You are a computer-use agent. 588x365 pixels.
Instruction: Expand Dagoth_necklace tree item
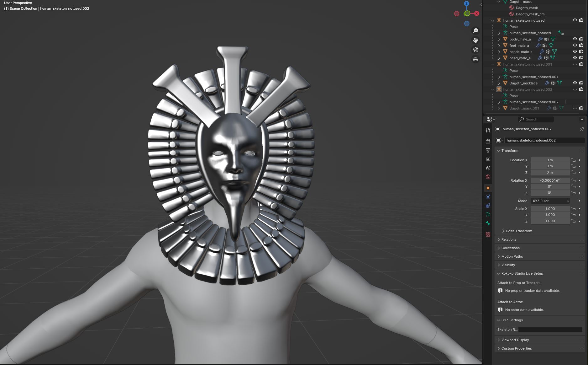pos(499,83)
